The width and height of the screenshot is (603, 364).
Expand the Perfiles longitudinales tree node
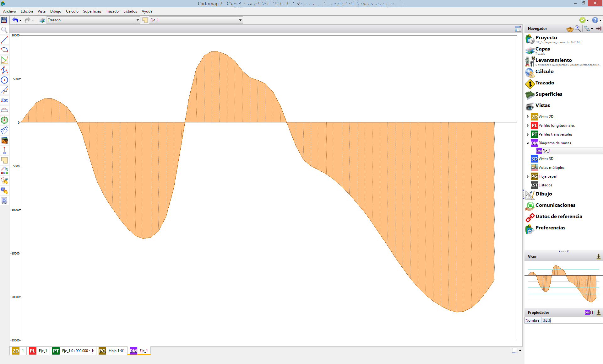[528, 126]
